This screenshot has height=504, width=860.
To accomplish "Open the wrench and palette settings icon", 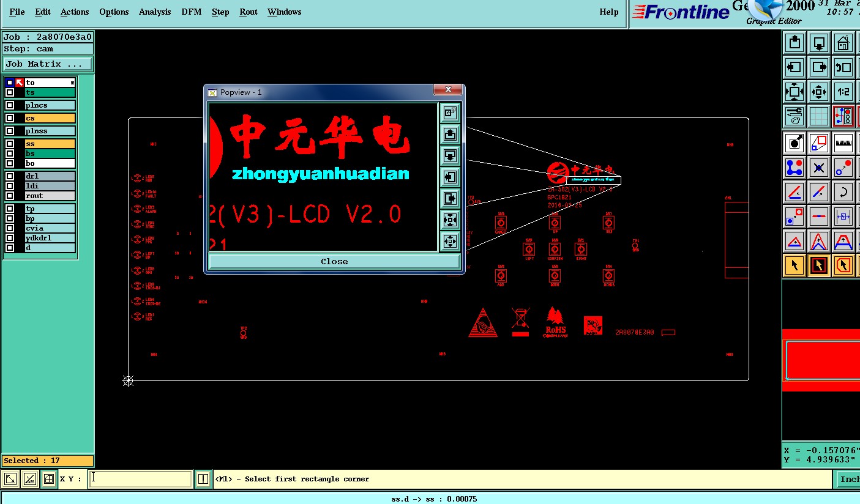I will pos(795,116).
